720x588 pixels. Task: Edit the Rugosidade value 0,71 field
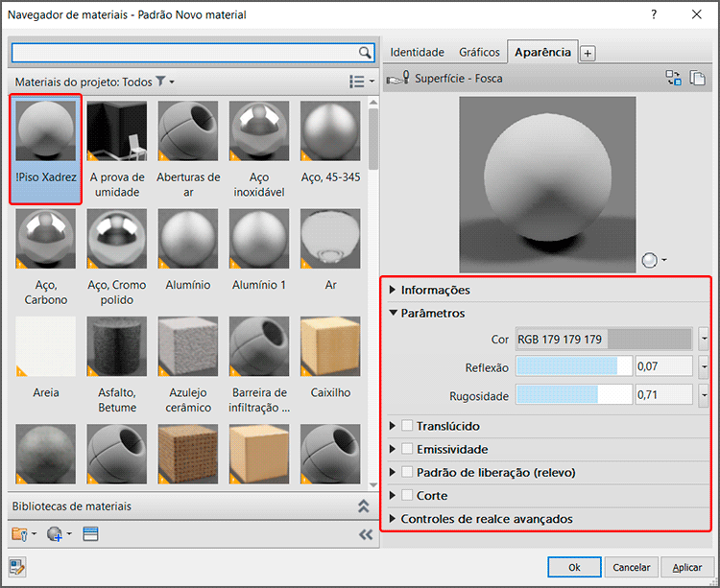pyautogui.click(x=664, y=395)
